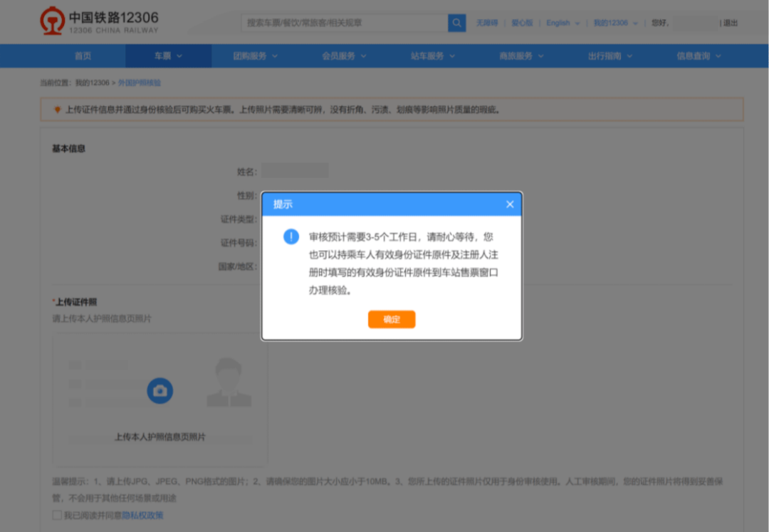
Task: Go to the 首页 tab
Action: (83, 56)
